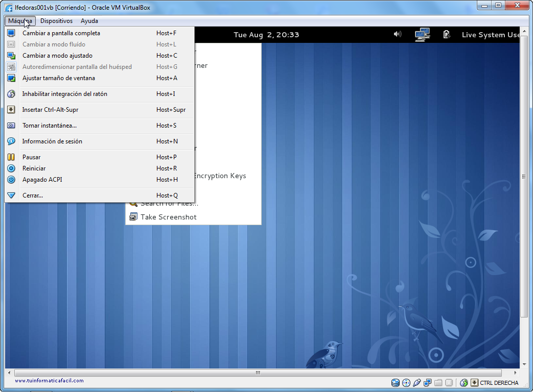Click the vertical scrollbar up arrow
The image size is (533, 392).
click(524, 31)
